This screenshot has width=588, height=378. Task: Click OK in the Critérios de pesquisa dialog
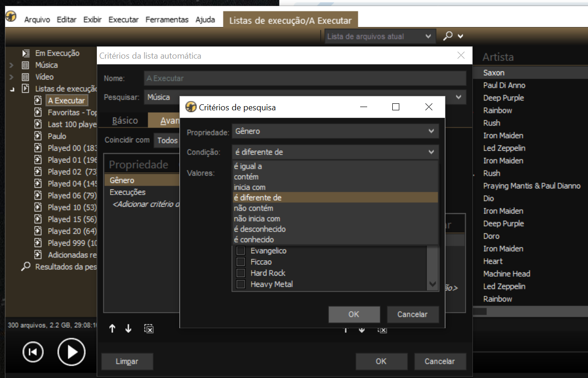(354, 314)
